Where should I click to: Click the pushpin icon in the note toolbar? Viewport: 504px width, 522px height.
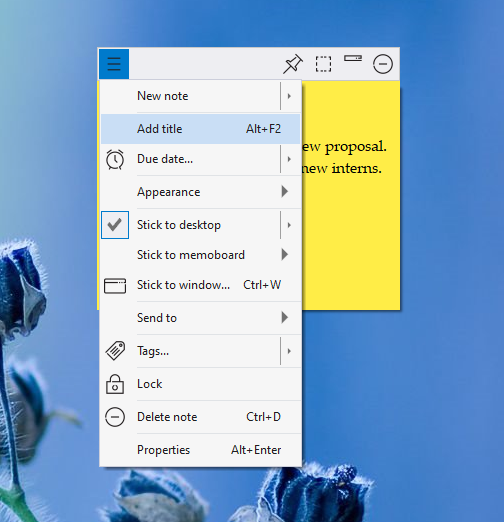coord(293,64)
